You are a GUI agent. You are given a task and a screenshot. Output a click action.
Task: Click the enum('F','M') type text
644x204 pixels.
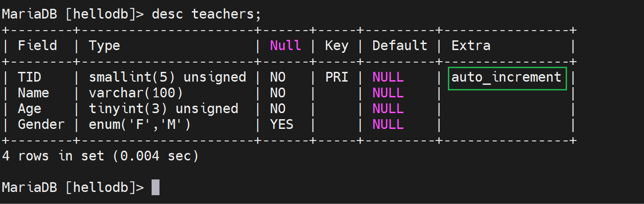click(x=140, y=124)
